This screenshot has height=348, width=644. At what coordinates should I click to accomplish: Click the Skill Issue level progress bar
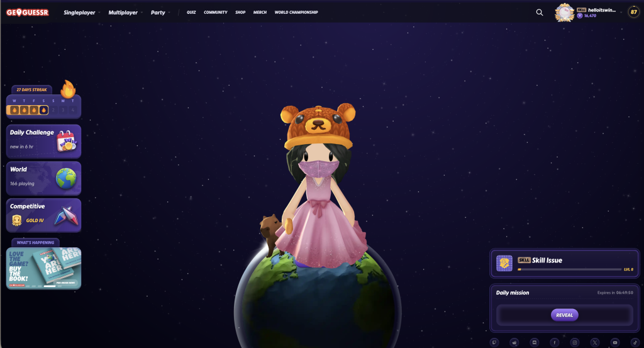pos(570,269)
